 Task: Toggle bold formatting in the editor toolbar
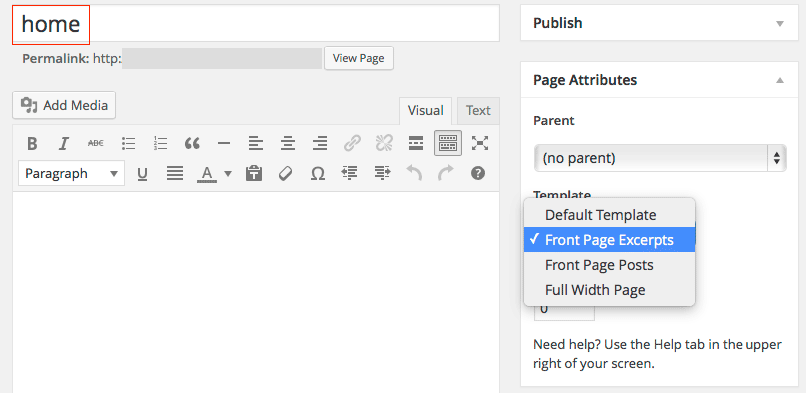[32, 143]
